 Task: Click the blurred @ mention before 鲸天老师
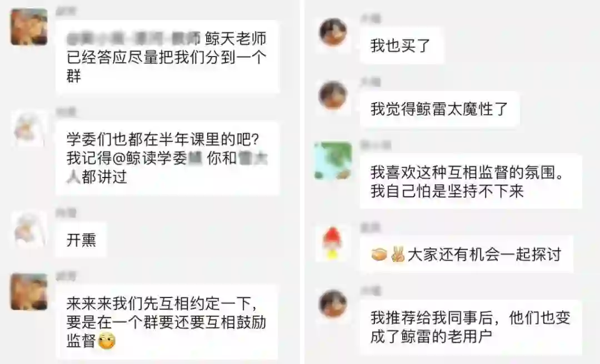pos(133,39)
